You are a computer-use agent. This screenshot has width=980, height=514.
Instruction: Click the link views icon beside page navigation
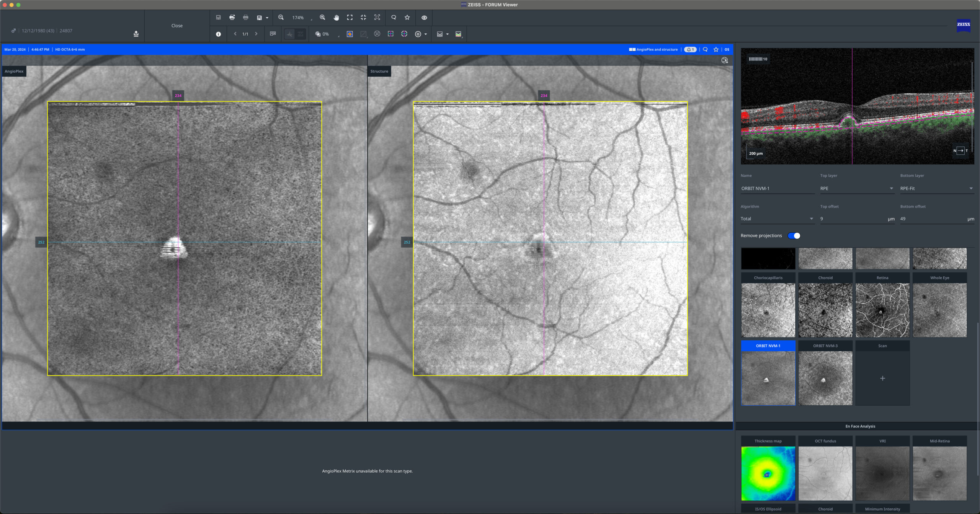(273, 34)
